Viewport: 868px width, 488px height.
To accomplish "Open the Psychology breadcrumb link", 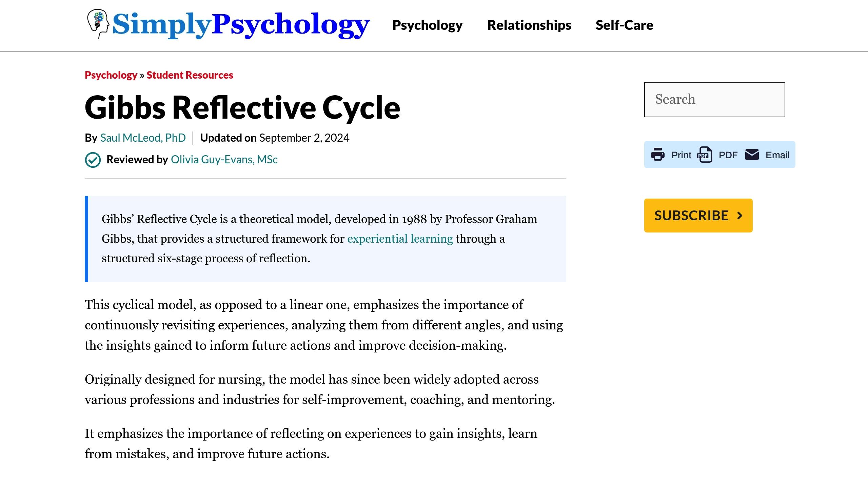I will (111, 75).
